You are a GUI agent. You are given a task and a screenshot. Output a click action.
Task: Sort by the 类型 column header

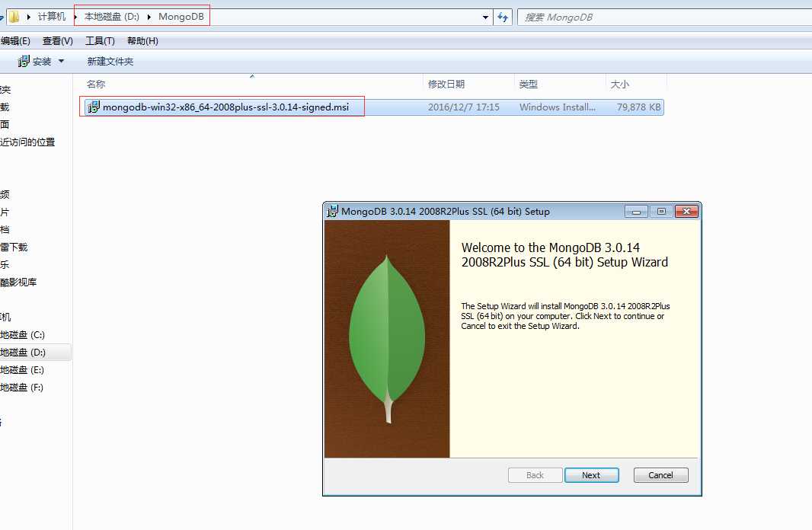tap(528, 84)
